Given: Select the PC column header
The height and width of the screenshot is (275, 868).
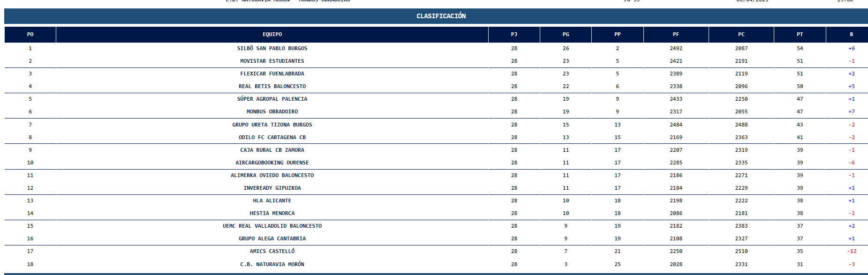Looking at the screenshot, I should pos(741,35).
